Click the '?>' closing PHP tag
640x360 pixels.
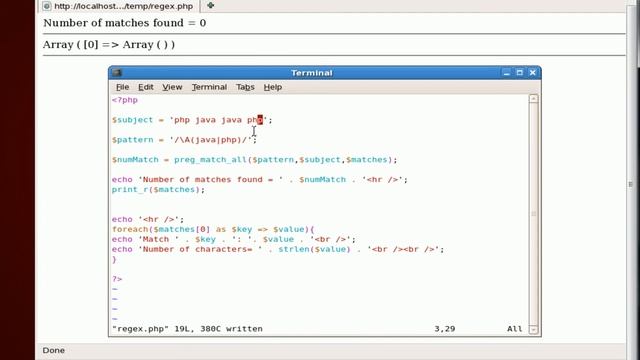117,279
